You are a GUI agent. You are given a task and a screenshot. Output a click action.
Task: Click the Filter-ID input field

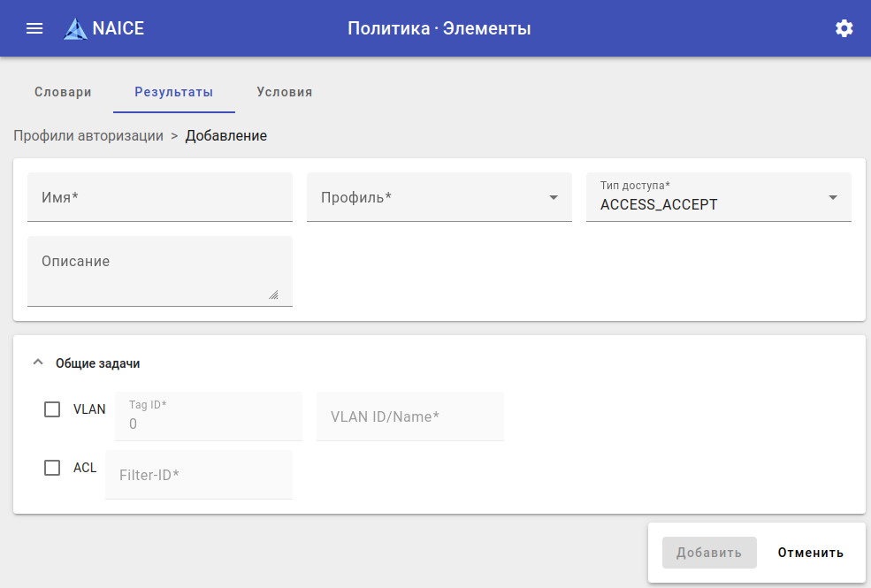point(198,475)
